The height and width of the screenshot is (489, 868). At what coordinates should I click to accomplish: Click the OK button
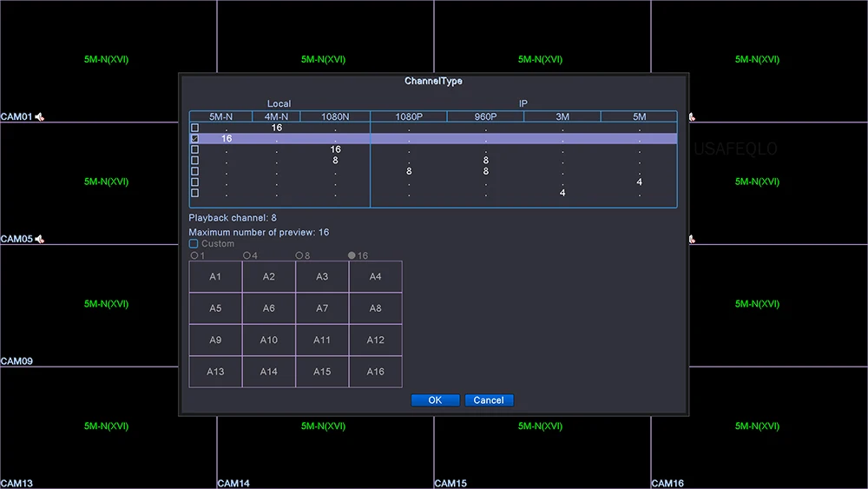pos(435,400)
